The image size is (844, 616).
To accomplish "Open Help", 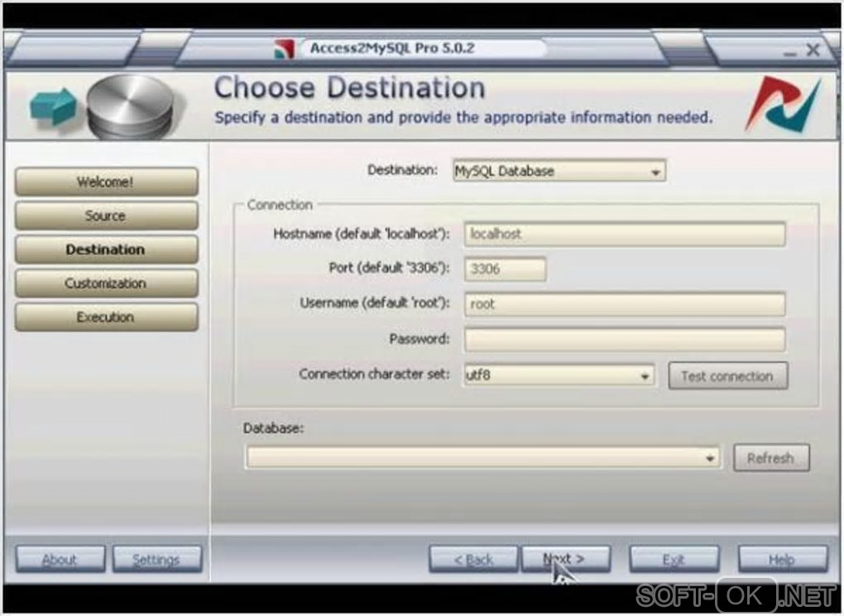I will (783, 560).
